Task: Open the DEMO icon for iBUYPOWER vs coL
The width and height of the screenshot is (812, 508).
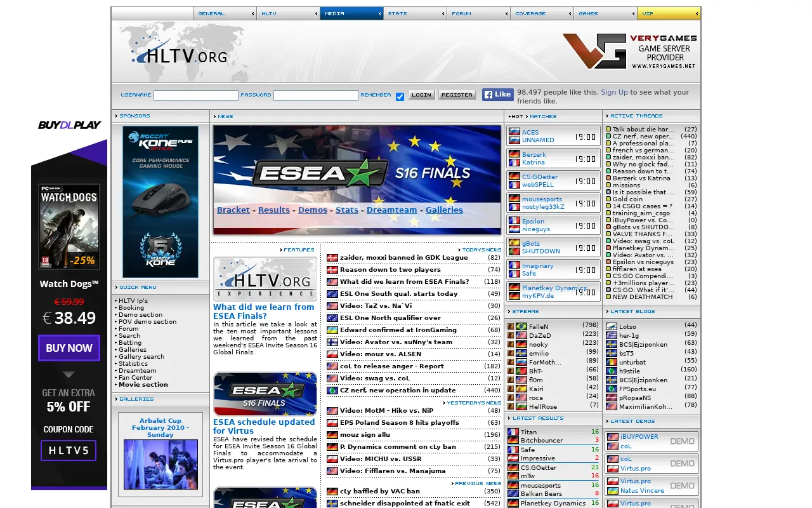Action: [683, 441]
